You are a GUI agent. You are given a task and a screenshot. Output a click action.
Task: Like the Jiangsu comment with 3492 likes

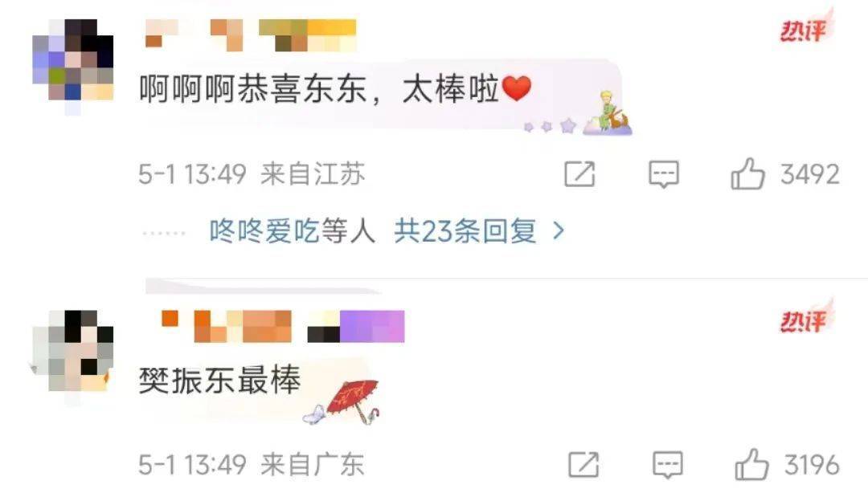pyautogui.click(x=748, y=174)
